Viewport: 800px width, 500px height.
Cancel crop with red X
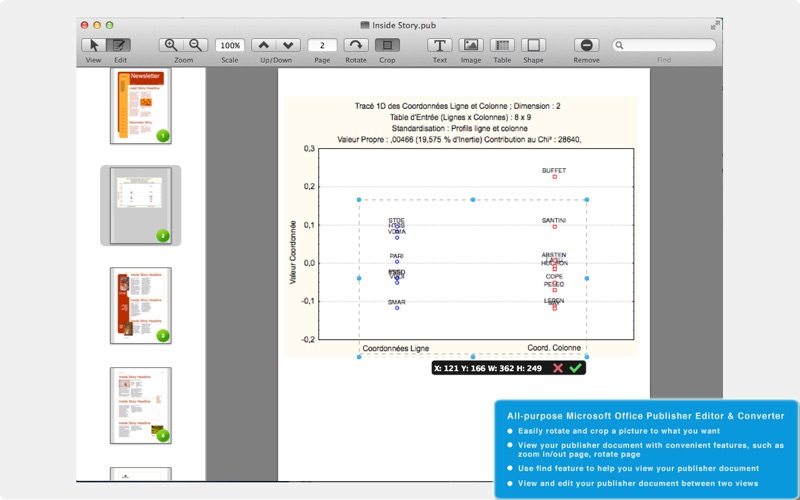[x=558, y=368]
